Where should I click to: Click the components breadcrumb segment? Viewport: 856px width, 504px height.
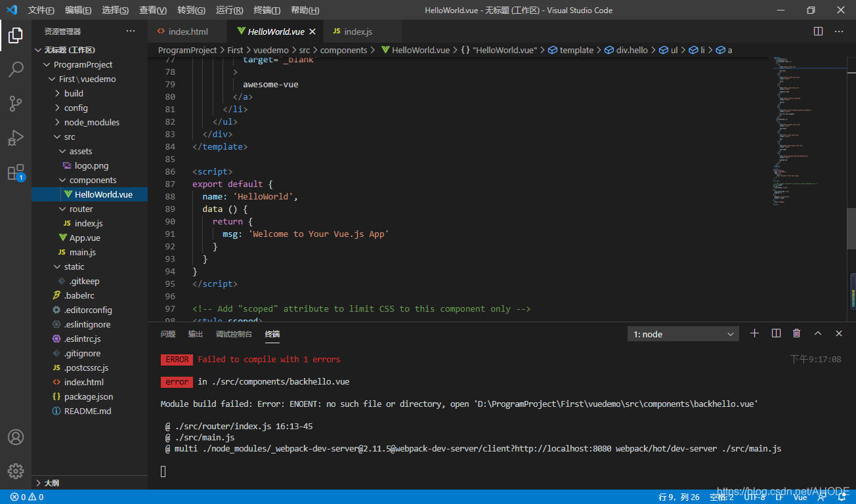pyautogui.click(x=344, y=50)
